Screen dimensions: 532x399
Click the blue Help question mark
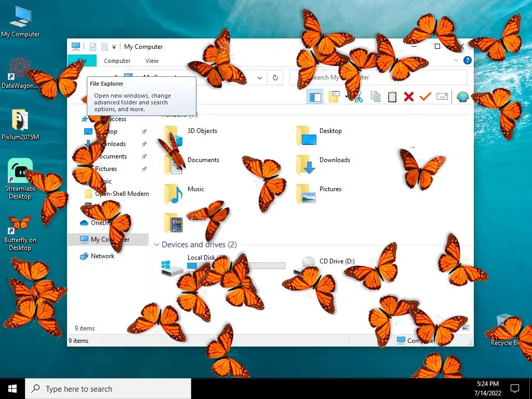[467, 60]
